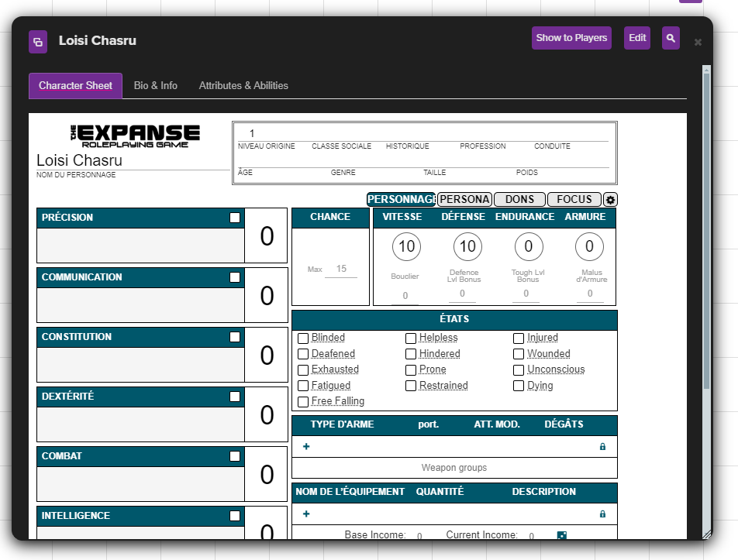Viewport: 738px width, 560px height.
Task: Select the DONS sheet section button
Action: pos(519,199)
